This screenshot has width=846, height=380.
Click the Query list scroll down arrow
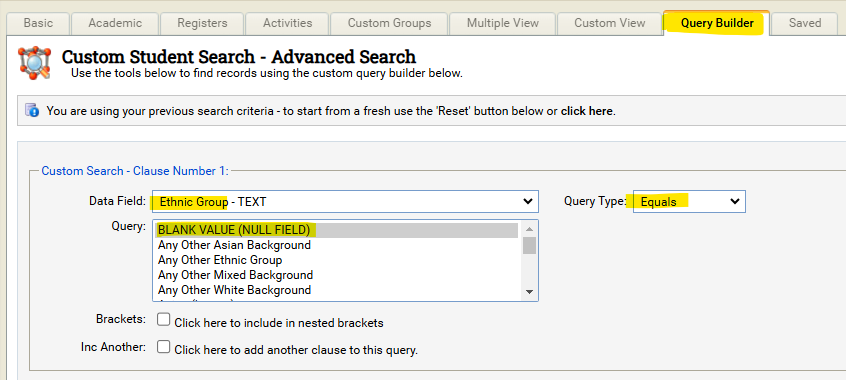pos(529,292)
